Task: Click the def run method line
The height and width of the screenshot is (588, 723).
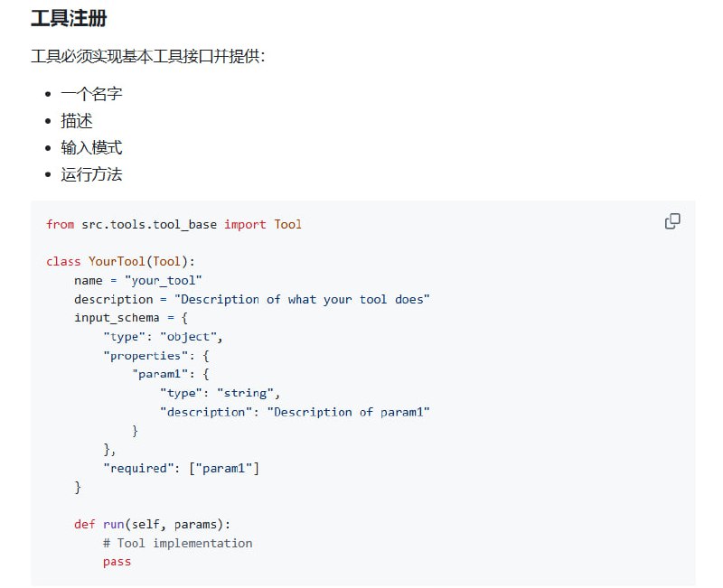Action: point(154,524)
